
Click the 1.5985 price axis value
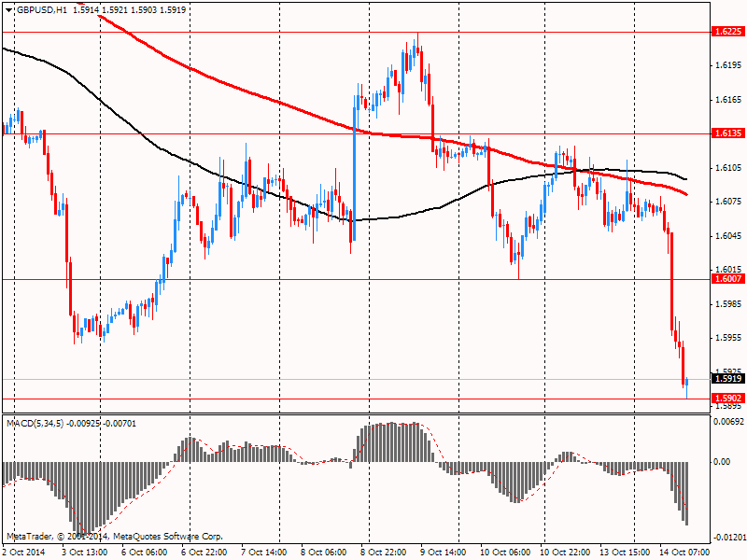click(x=729, y=304)
